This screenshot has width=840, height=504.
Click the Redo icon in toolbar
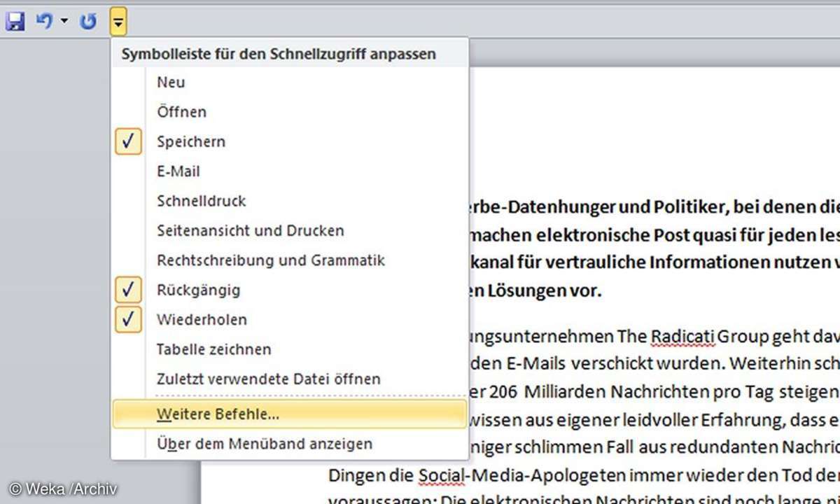point(87,22)
